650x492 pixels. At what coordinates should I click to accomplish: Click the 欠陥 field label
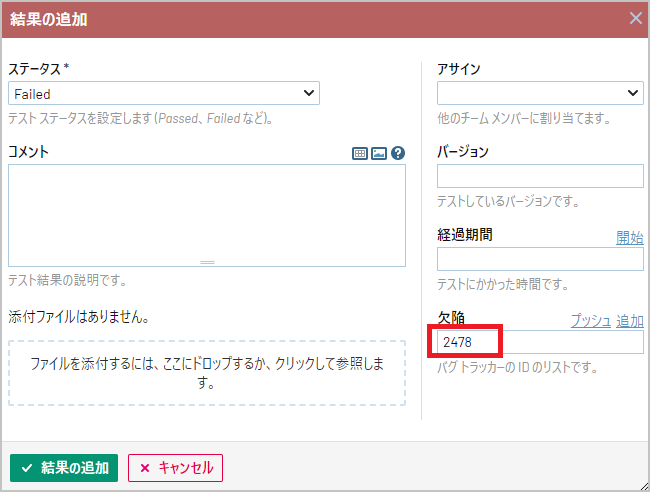451,318
